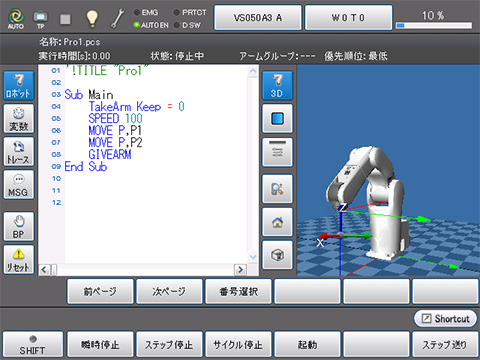Select the BP breakpoint button
480x360 pixels.
(x=19, y=227)
